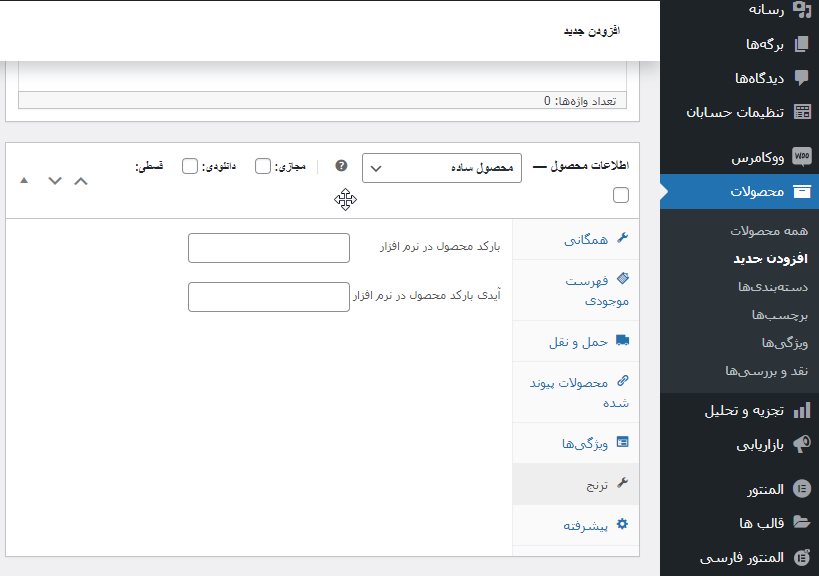Open the product type dropdown (محصول ساده)
This screenshot has height=576, width=819.
point(442,168)
